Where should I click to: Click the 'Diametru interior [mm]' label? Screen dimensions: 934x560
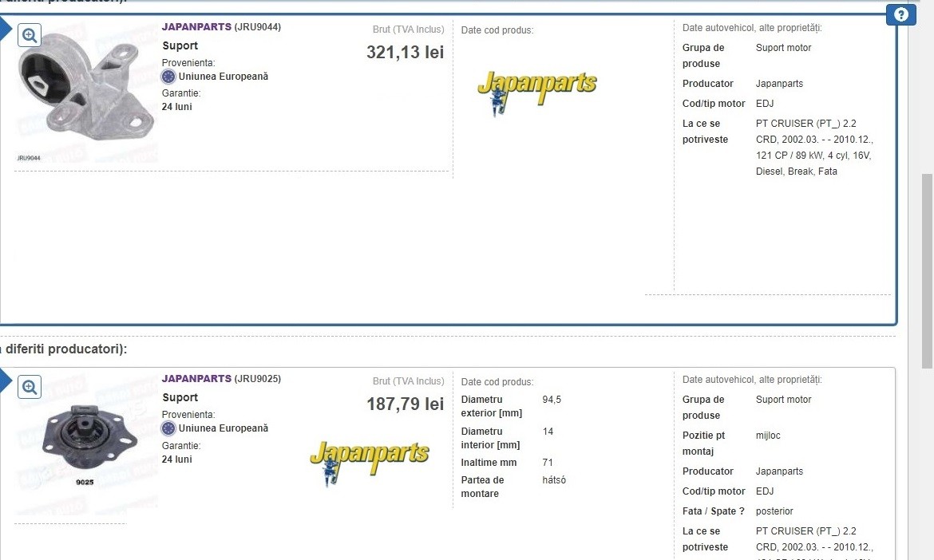pyautogui.click(x=490, y=438)
